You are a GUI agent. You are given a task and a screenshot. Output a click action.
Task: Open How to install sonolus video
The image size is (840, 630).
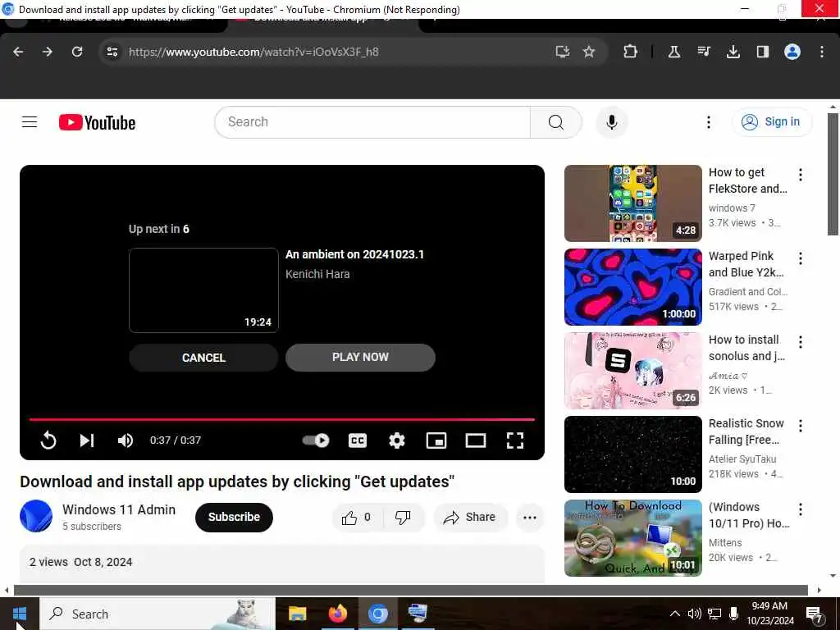coord(632,370)
